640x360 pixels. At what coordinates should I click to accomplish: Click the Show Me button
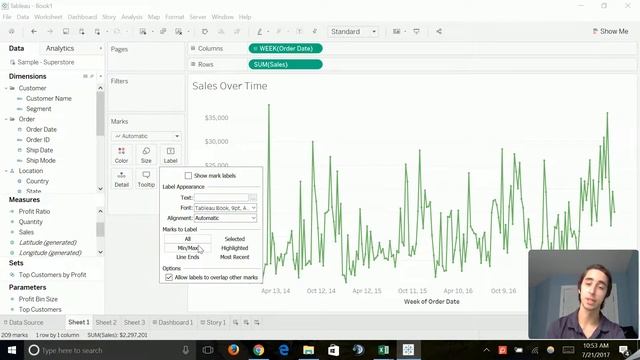(x=610, y=31)
